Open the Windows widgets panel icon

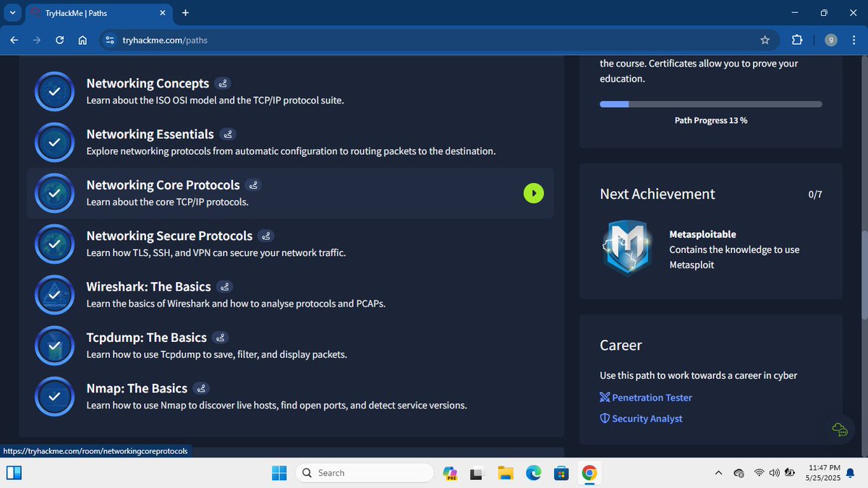click(x=14, y=473)
